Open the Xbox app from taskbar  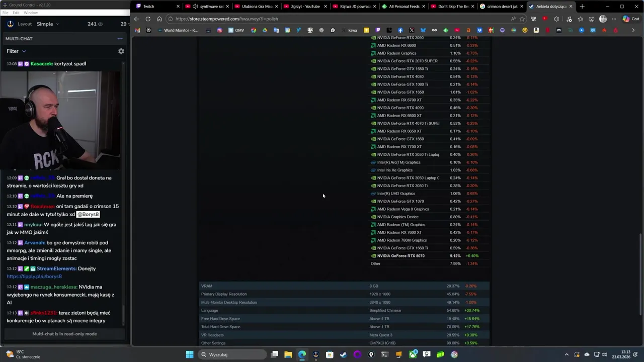[x=413, y=354]
